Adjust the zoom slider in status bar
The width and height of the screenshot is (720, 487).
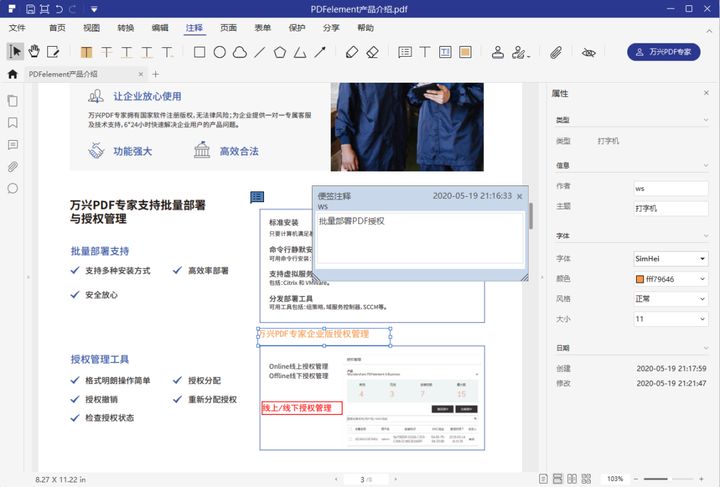coord(668,479)
